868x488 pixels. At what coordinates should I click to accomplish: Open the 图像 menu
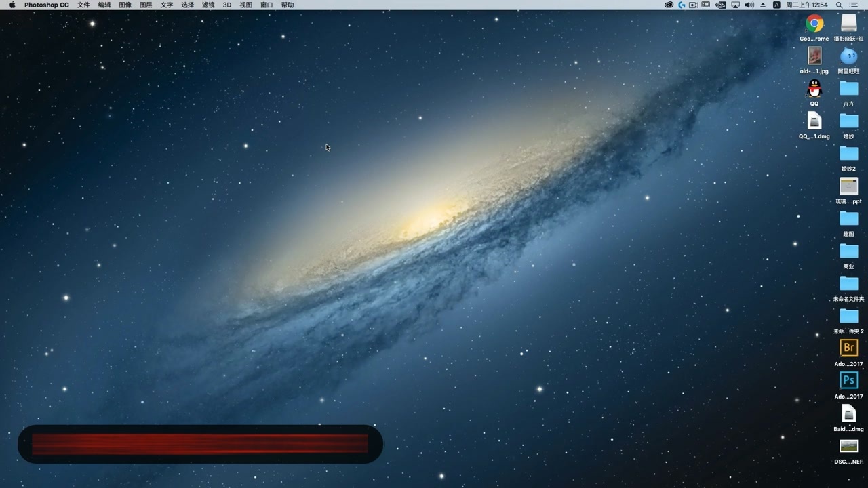(x=125, y=5)
